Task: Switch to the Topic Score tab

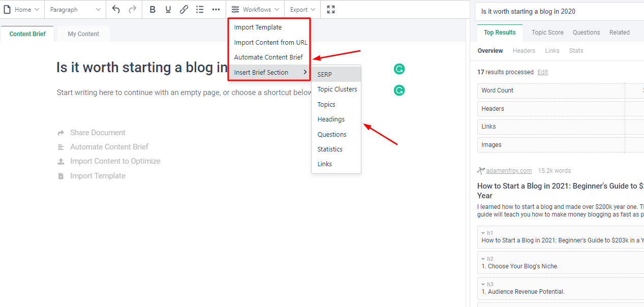Action: [x=547, y=32]
